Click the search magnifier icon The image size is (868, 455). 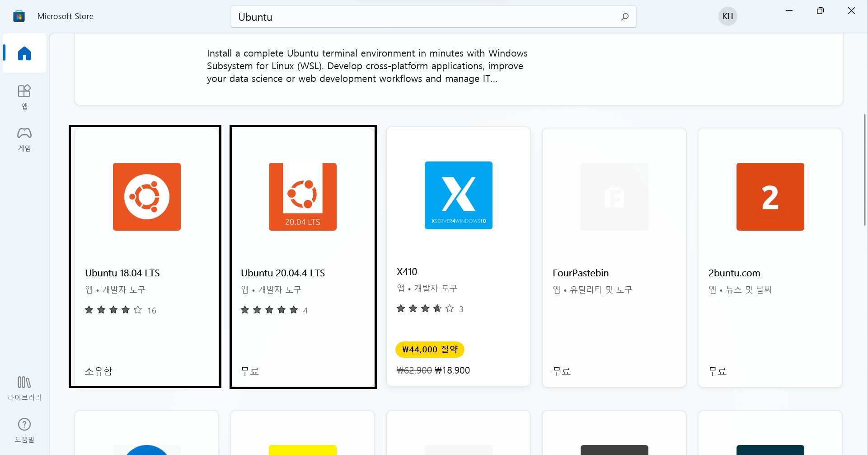(x=625, y=17)
